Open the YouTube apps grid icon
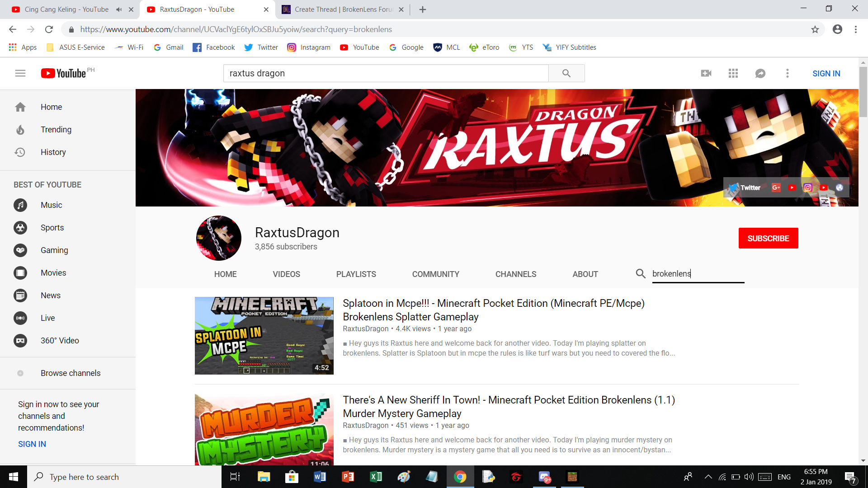This screenshot has width=868, height=488. tap(733, 73)
